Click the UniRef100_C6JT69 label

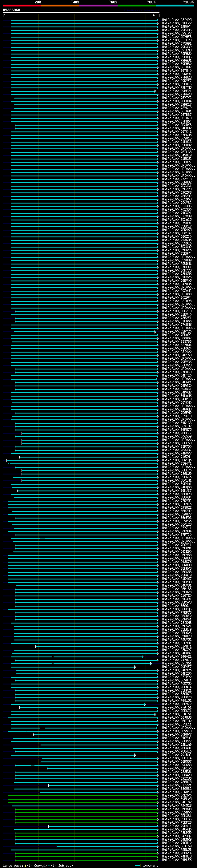pos(176,846)
